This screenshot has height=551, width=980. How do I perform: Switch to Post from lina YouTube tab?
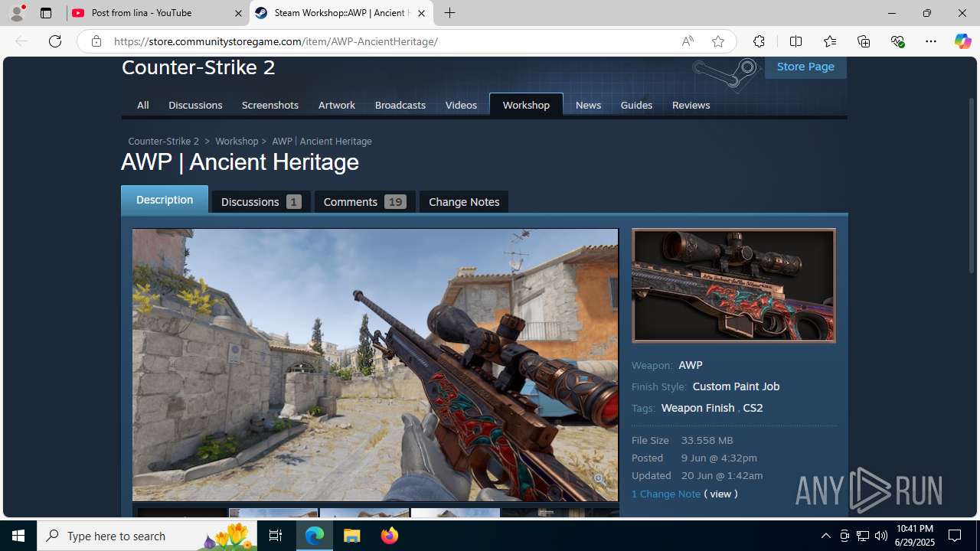(x=157, y=13)
